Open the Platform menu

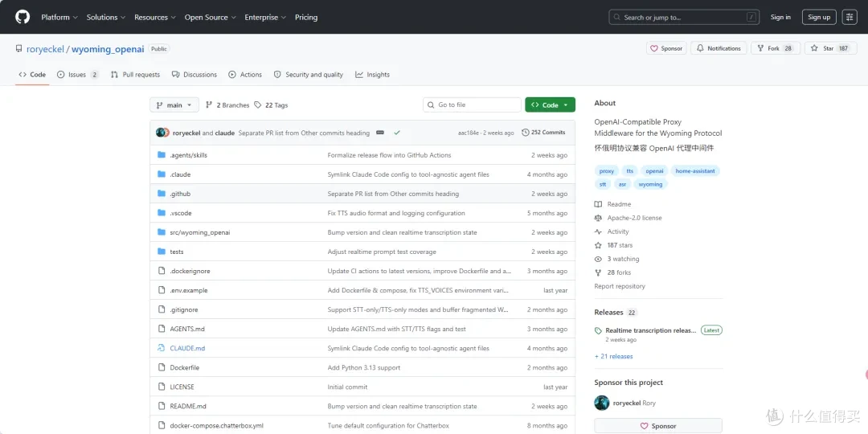click(59, 17)
